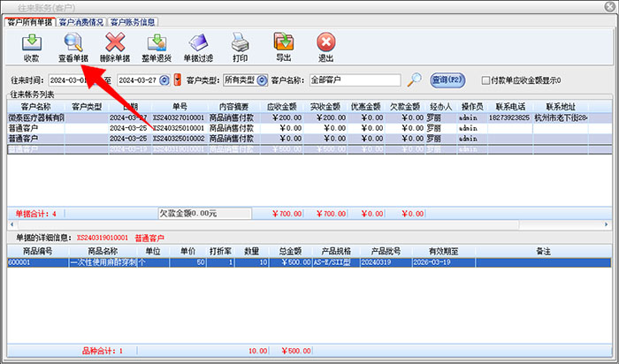Viewport: 619px width, 364px height.
Task: Click the magnifier icon beside customer name
Action: [414, 80]
